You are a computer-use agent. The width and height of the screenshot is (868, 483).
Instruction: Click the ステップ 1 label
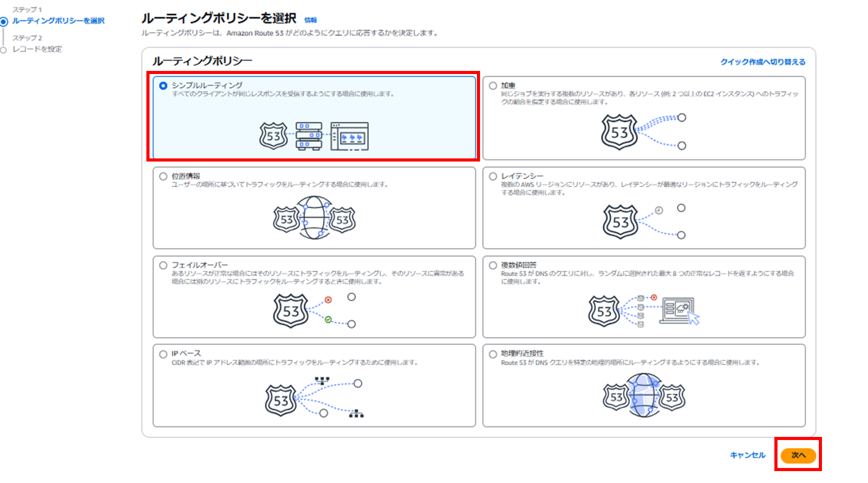point(27,10)
